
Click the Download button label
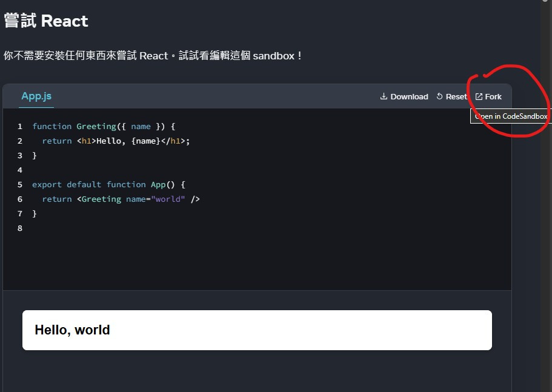(x=409, y=96)
